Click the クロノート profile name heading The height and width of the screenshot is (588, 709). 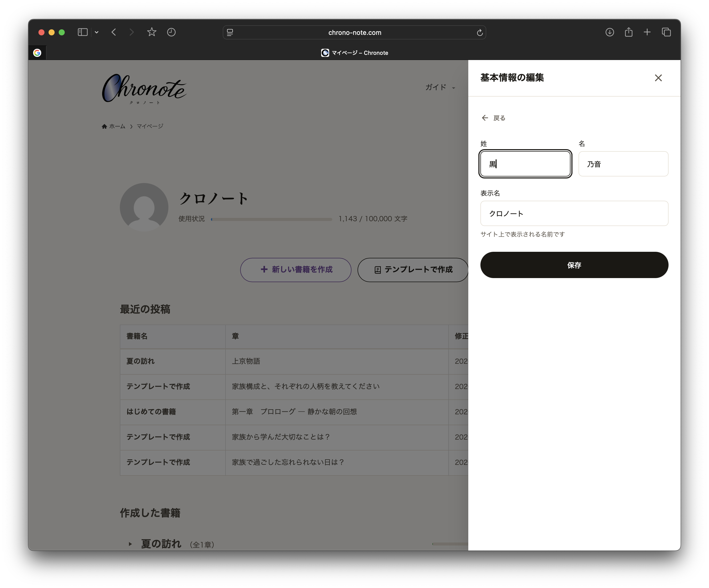pyautogui.click(x=214, y=198)
